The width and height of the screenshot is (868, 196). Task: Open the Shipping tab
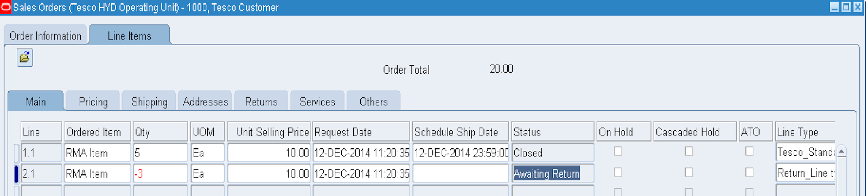pos(149,102)
